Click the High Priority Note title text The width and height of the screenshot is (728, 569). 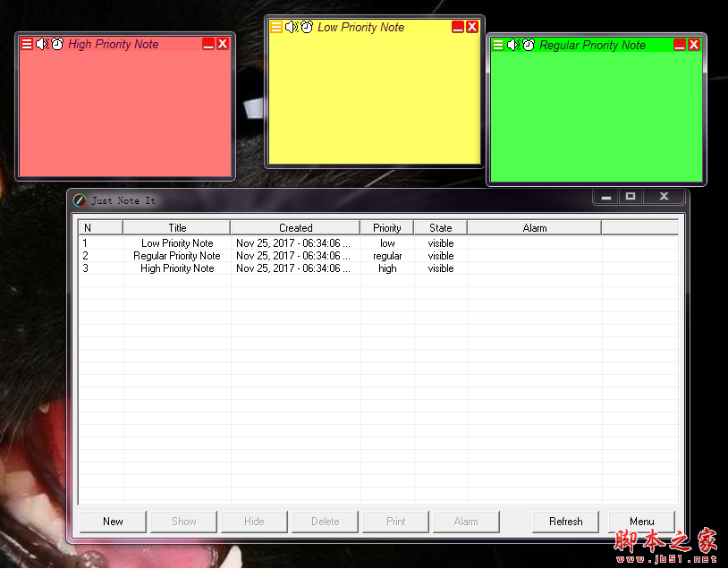(114, 44)
